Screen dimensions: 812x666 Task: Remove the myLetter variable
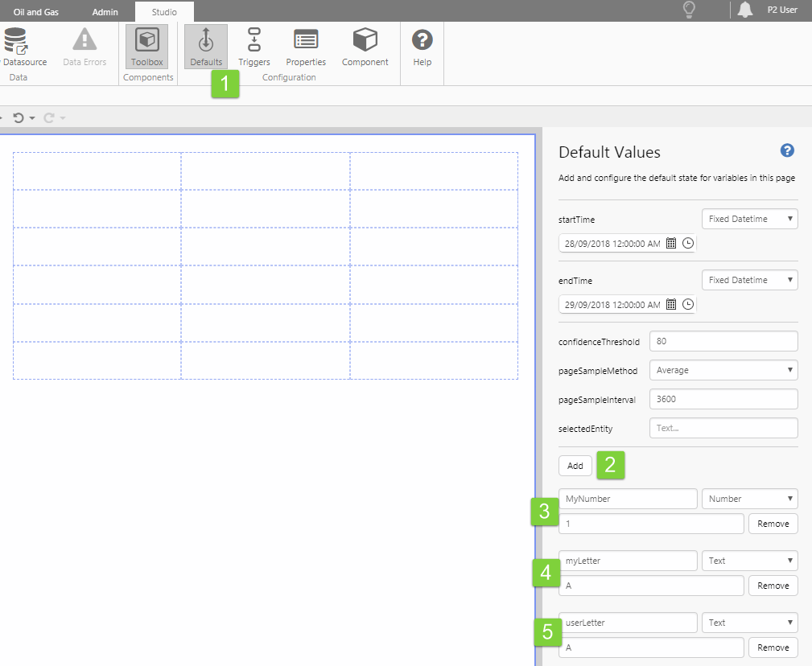coord(773,586)
